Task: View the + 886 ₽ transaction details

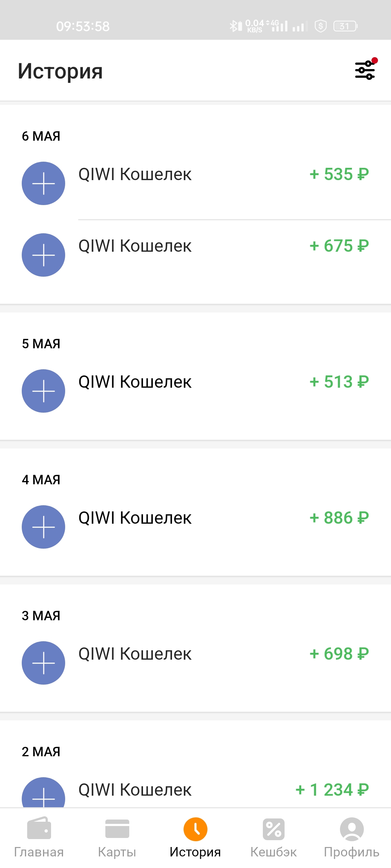Action: tap(339, 518)
